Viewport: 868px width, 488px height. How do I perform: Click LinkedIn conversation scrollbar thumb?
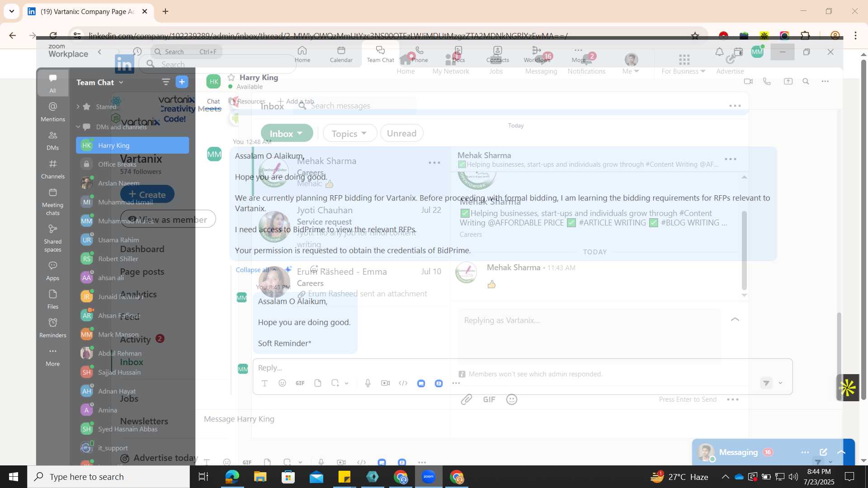click(x=744, y=250)
